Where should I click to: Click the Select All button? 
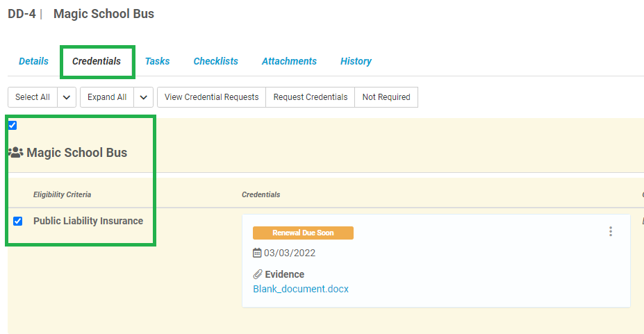click(33, 97)
